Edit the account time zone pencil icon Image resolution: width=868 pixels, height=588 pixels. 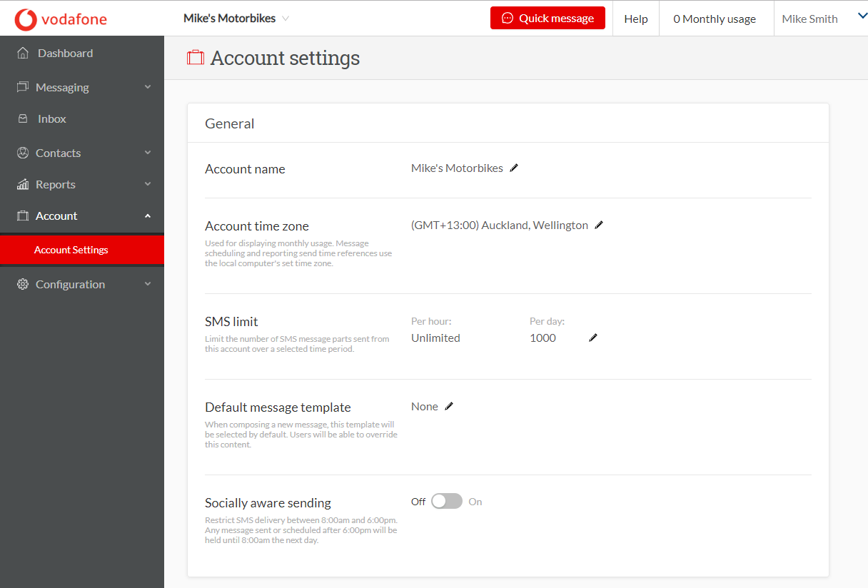tap(599, 225)
